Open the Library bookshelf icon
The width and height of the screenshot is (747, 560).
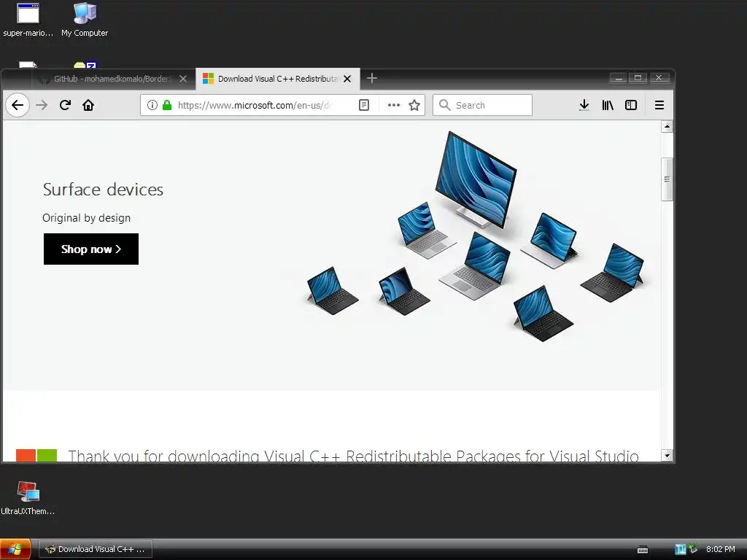pyautogui.click(x=608, y=105)
